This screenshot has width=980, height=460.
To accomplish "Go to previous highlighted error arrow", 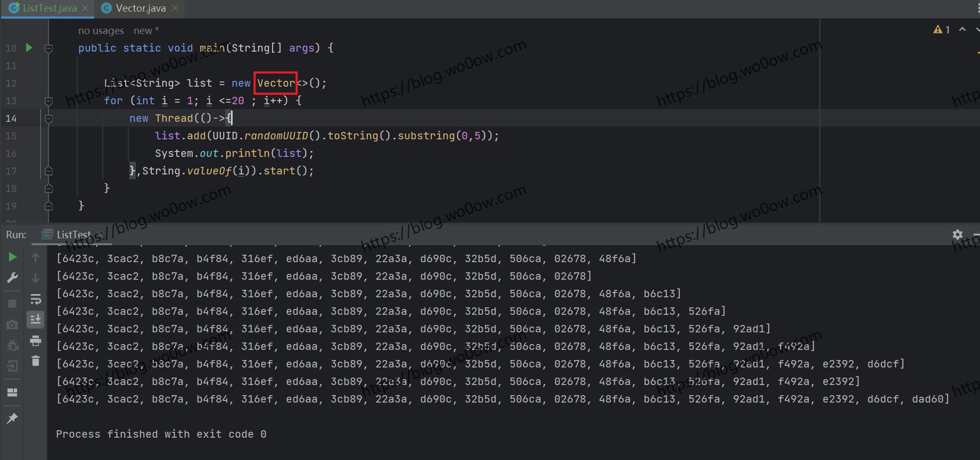I will pos(962,30).
